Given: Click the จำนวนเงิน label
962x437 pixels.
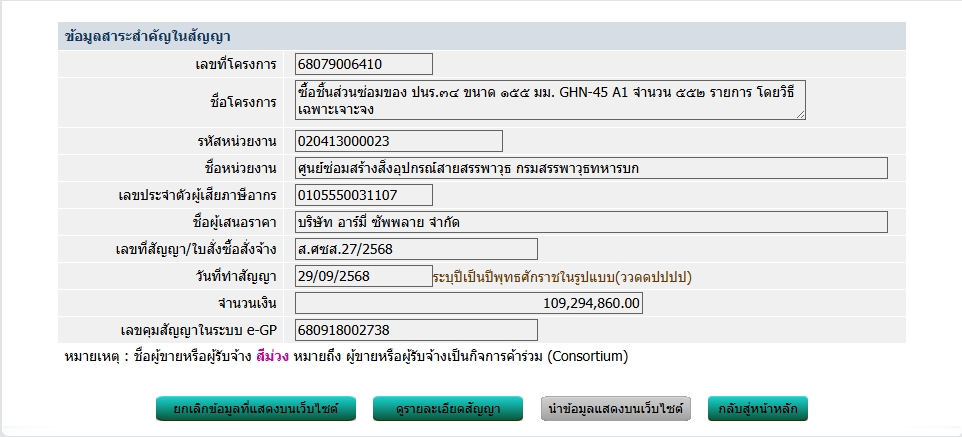Looking at the screenshot, I should pos(247,303).
